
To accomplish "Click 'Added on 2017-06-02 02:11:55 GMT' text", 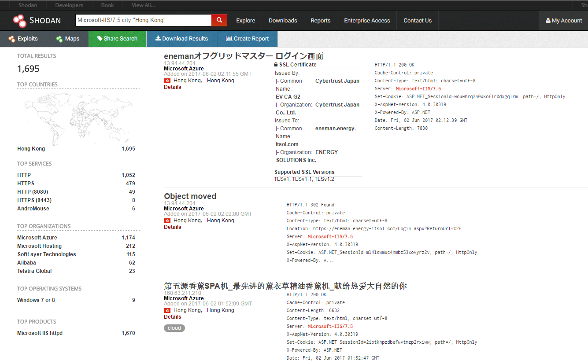I will coord(207,74).
